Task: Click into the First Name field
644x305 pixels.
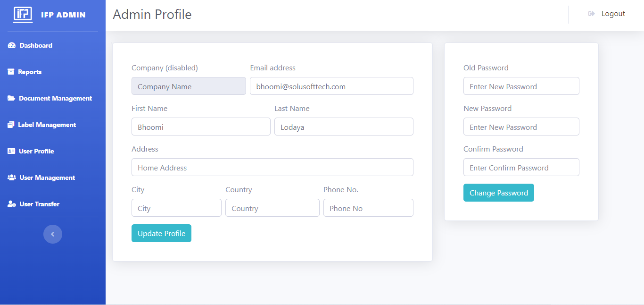Action: point(201,127)
